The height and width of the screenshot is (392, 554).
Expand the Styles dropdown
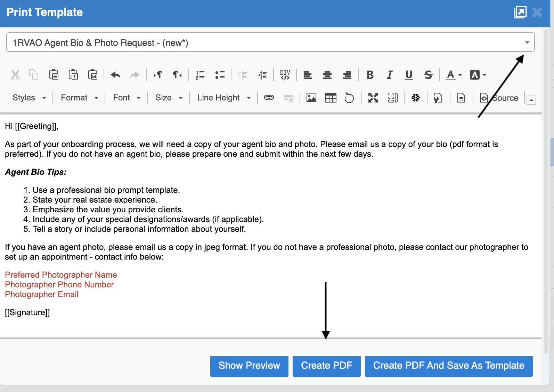click(29, 98)
